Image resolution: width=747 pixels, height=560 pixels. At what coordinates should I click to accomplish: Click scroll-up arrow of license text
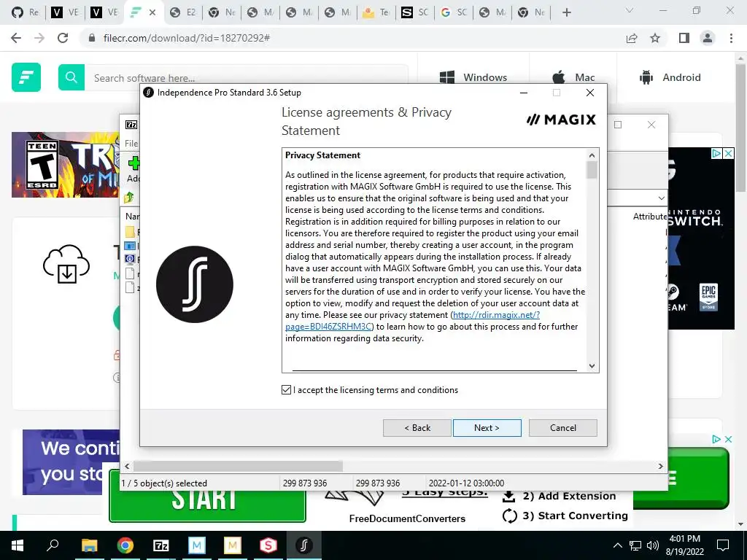[x=592, y=155]
